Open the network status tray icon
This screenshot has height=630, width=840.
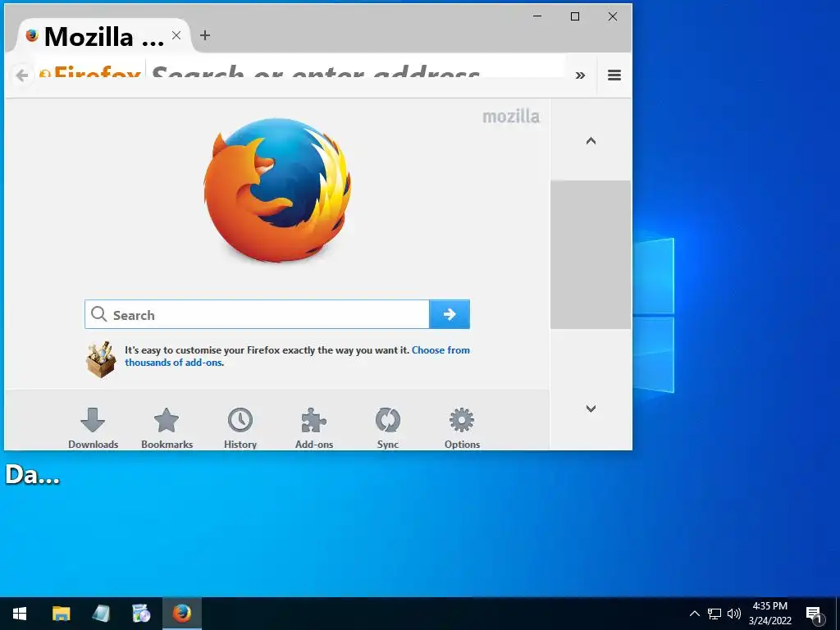(714, 614)
